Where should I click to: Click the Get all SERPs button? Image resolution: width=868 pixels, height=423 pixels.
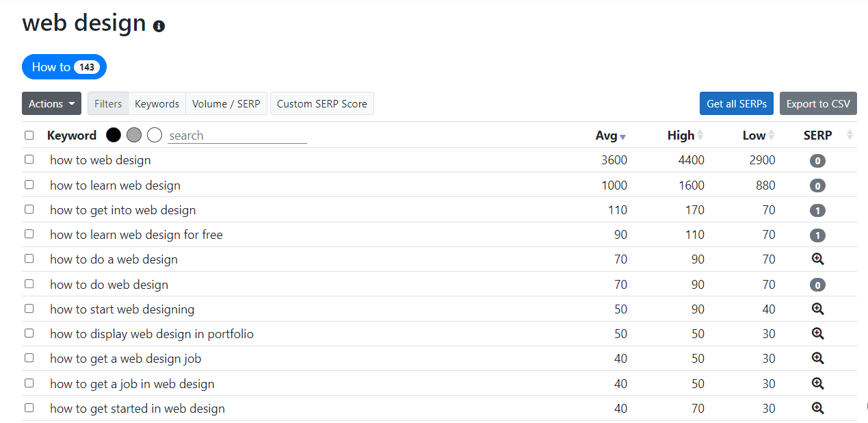[737, 103]
